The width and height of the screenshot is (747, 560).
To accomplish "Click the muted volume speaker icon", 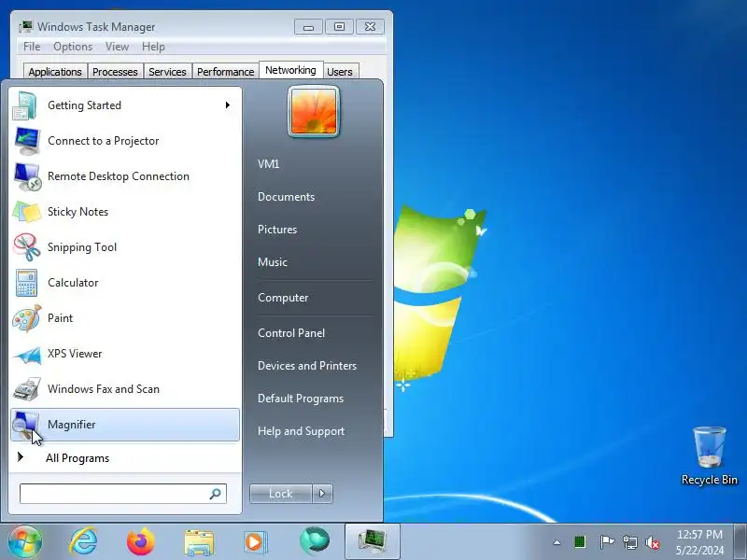I will [653, 542].
